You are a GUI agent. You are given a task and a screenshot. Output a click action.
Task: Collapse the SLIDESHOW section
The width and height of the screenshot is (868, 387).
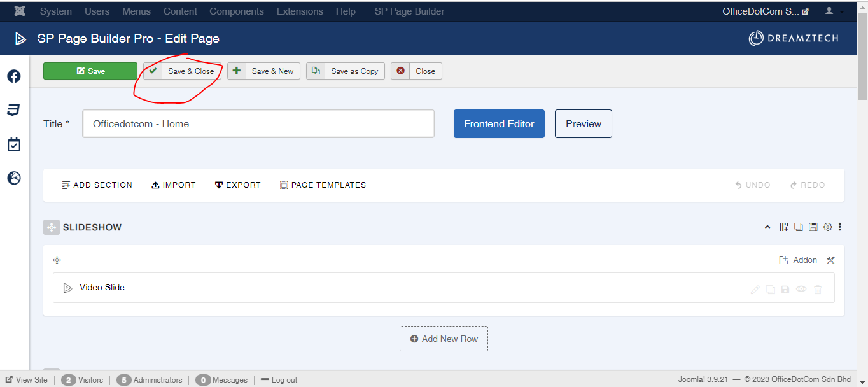point(767,227)
